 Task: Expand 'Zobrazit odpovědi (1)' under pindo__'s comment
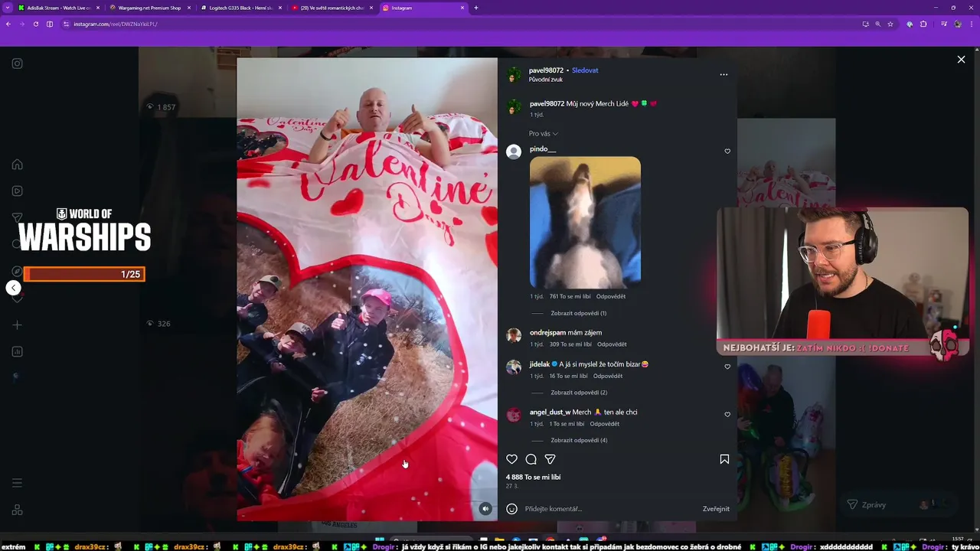578,313
